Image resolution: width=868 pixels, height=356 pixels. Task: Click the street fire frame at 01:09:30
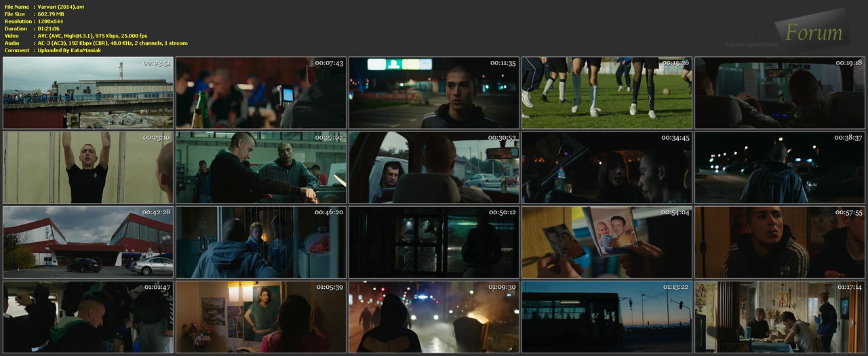434,317
